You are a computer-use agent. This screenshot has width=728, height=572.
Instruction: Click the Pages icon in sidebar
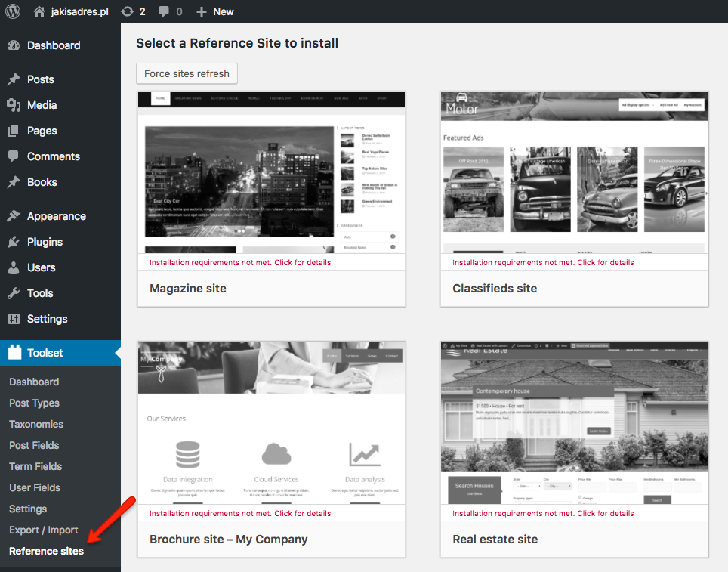(14, 131)
